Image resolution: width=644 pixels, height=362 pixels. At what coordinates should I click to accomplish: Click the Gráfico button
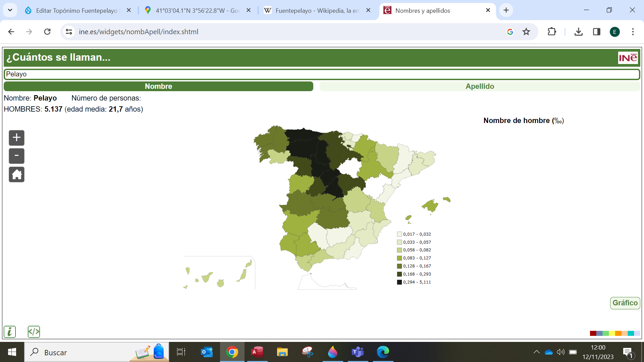point(625,303)
